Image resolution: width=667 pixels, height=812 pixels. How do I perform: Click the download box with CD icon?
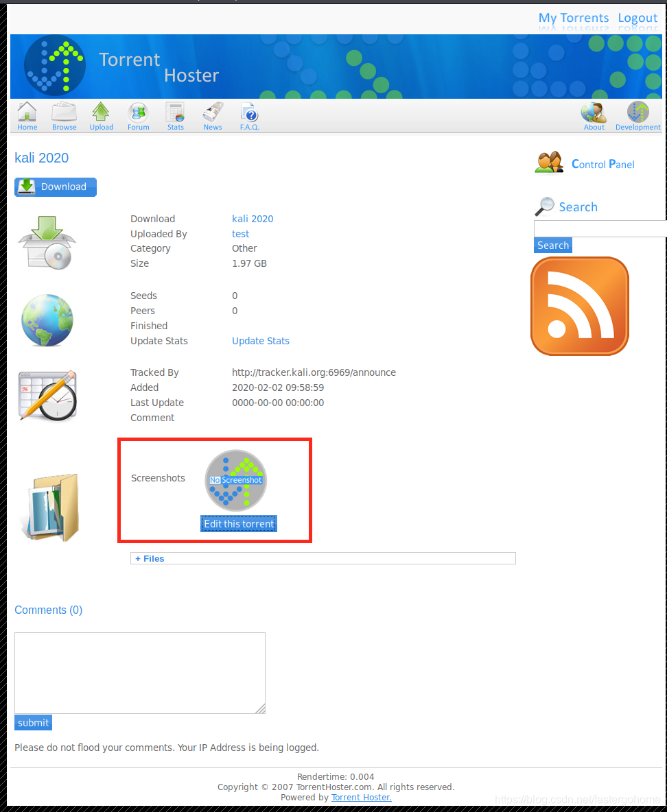[47, 242]
